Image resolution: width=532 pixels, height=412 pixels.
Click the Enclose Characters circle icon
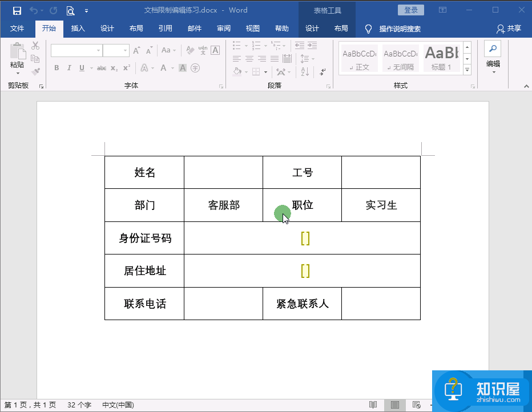(195, 68)
